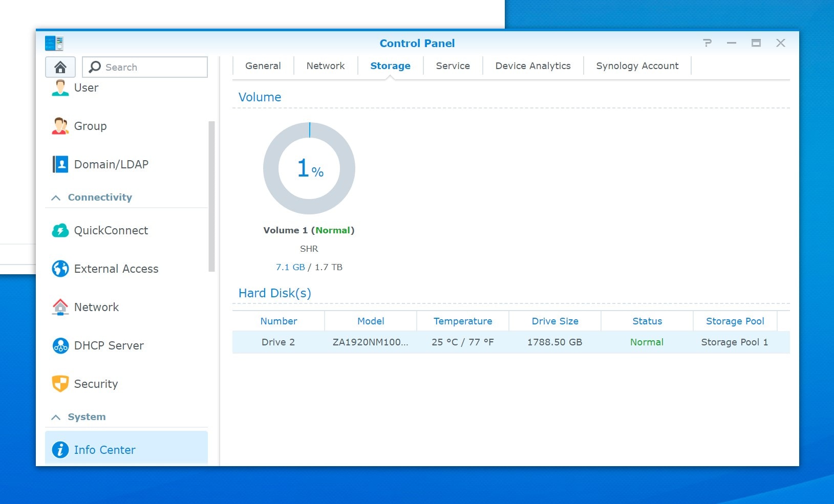This screenshot has height=504, width=834.
Task: Click the Home icon button
Action: coord(60,67)
